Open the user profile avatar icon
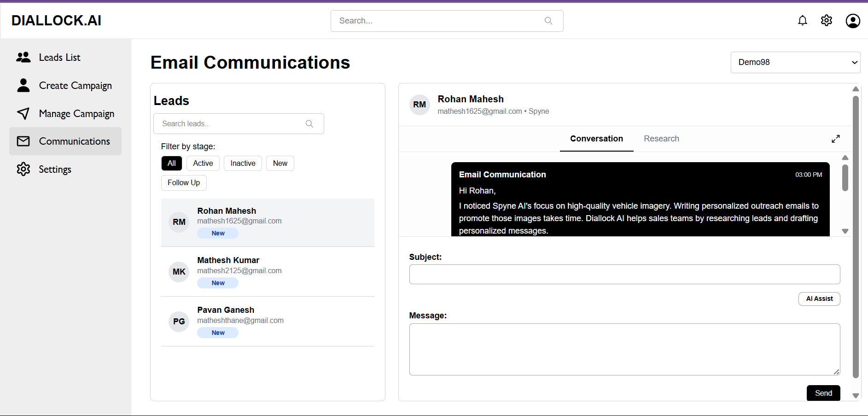Viewport: 868px width, 416px height. point(853,21)
